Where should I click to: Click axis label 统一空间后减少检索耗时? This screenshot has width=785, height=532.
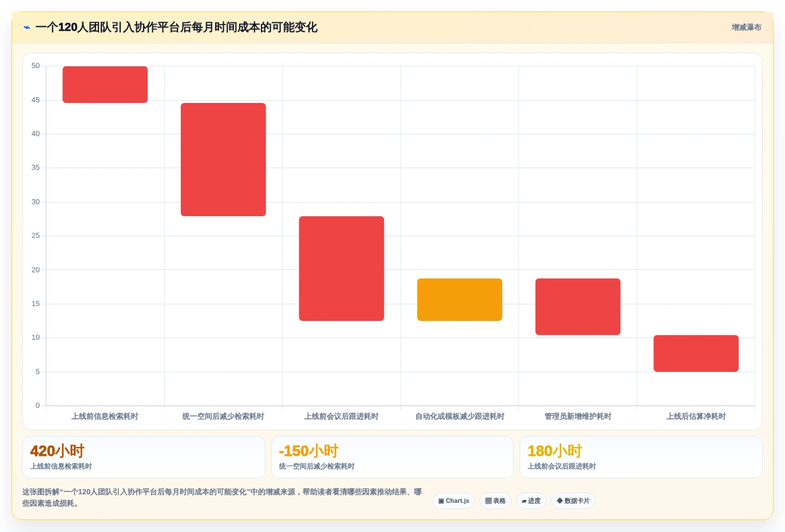point(223,416)
